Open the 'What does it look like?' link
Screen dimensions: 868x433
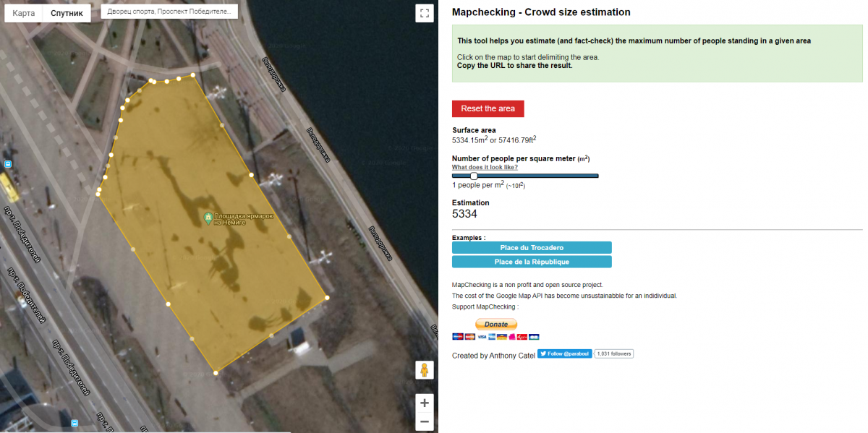[x=485, y=167]
